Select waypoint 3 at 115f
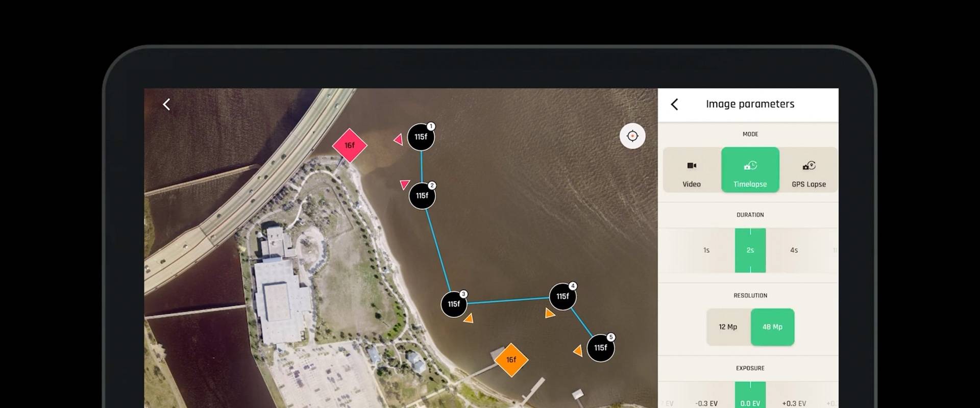This screenshot has width=980, height=408. point(454,304)
